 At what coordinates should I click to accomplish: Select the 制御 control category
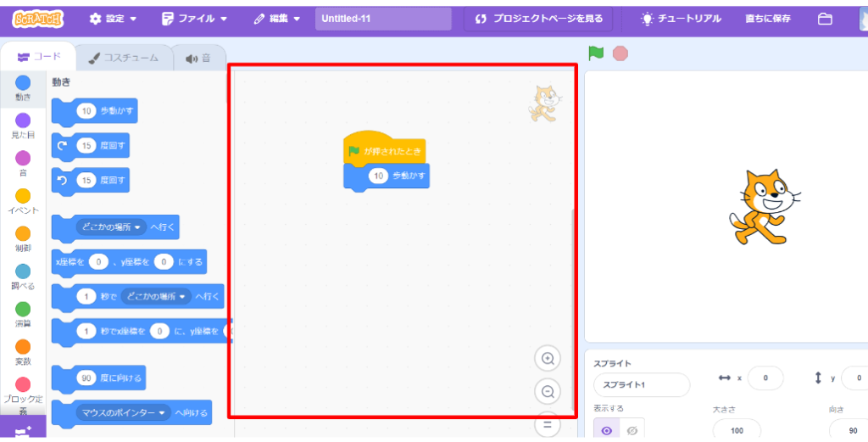(23, 239)
